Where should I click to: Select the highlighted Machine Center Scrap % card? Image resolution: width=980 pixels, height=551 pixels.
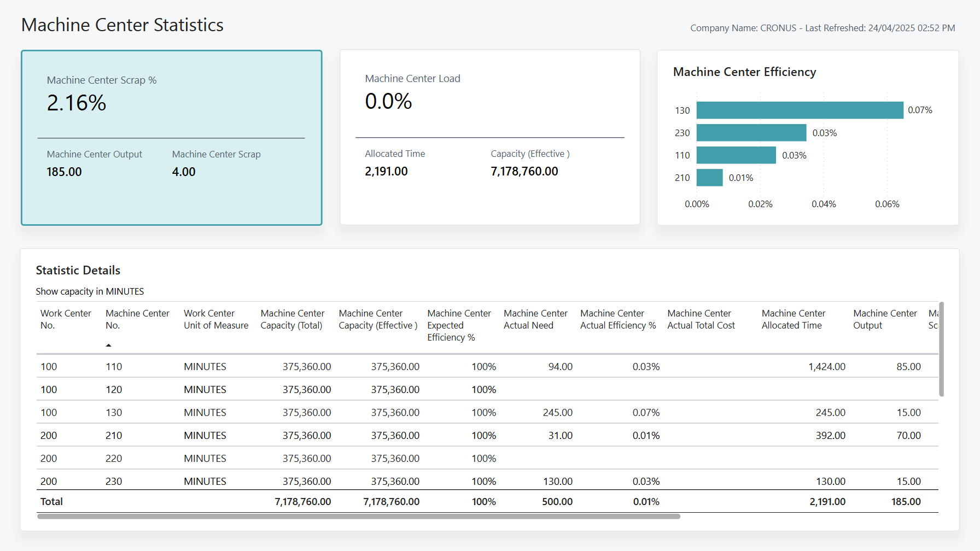171,137
